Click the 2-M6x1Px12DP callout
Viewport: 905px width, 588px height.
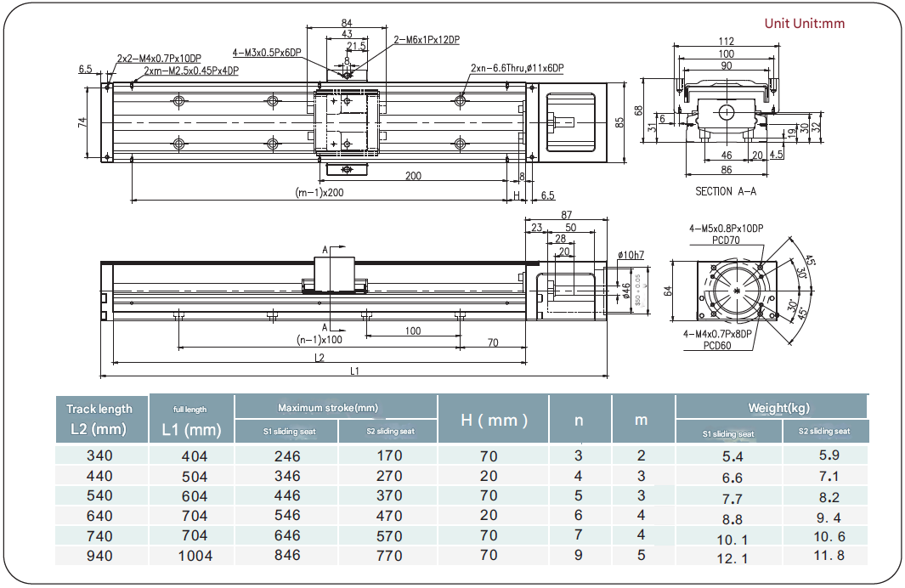426,39
